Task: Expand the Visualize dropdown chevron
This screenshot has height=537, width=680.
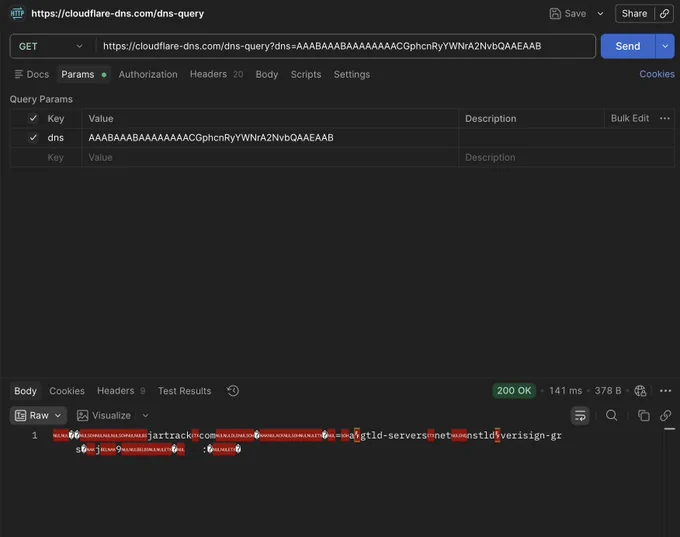Action: pos(145,415)
